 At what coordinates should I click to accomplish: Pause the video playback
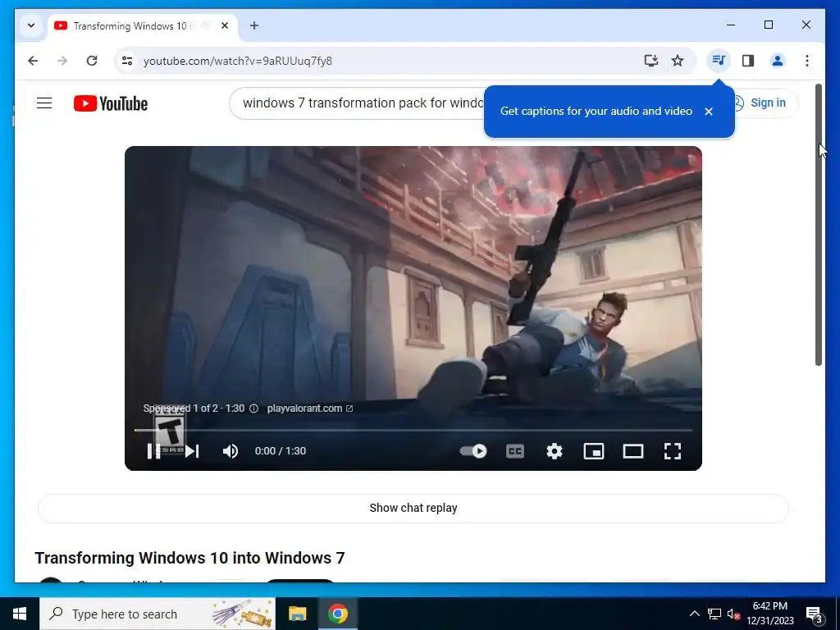[153, 451]
